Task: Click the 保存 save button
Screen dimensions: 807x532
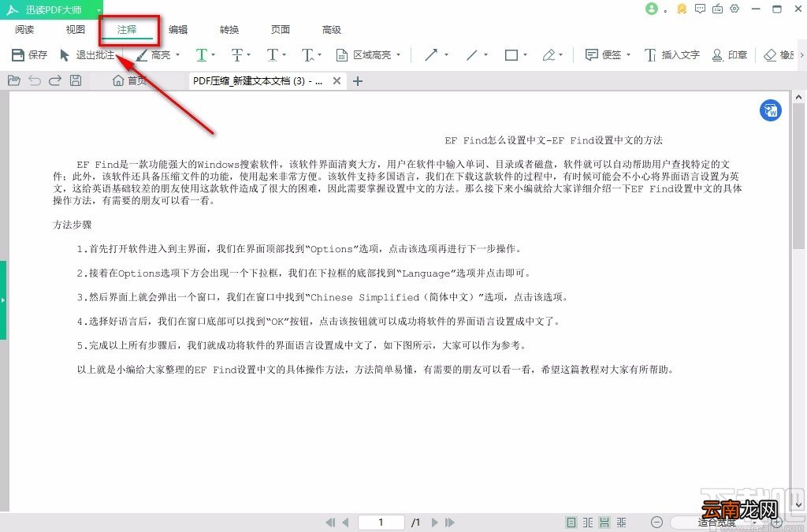Action: click(x=29, y=54)
